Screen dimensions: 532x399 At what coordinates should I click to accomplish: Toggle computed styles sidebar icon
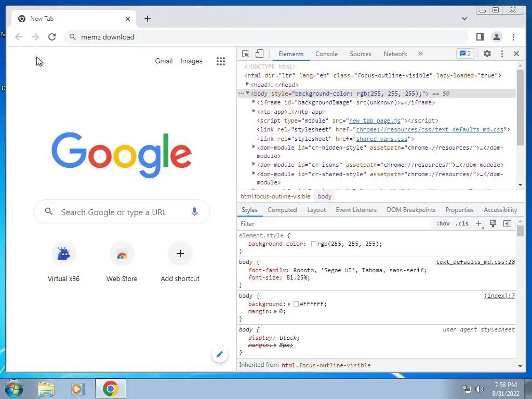507,223
